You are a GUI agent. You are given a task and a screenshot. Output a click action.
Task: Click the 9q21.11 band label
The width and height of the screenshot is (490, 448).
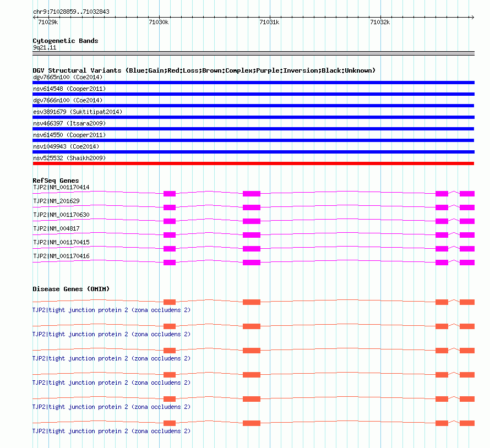pyautogui.click(x=45, y=48)
